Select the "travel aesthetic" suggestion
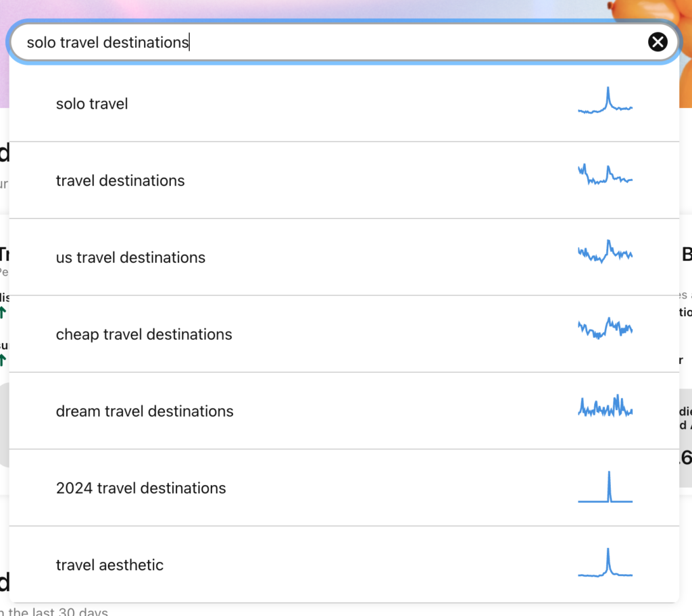Viewport: 692px width, 616px height. pyautogui.click(x=109, y=565)
